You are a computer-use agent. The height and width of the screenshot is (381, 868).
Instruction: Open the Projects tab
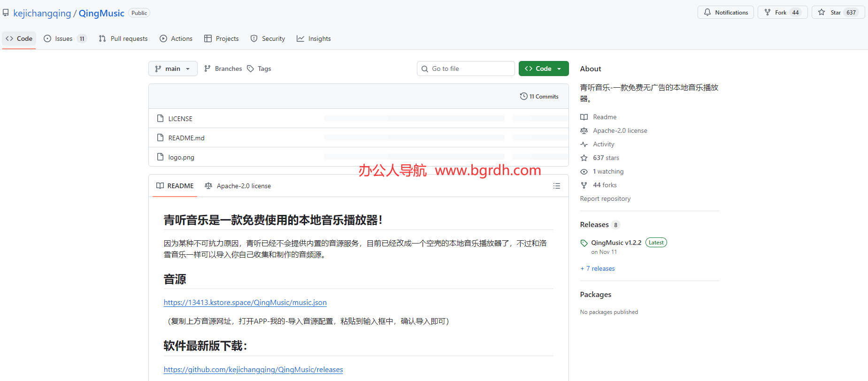[222, 38]
